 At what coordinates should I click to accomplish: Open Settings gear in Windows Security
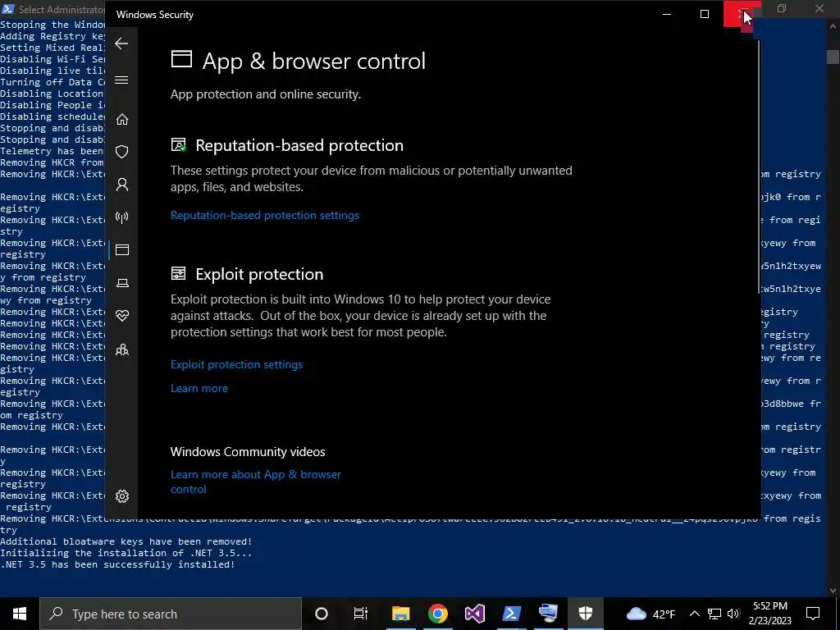[122, 496]
